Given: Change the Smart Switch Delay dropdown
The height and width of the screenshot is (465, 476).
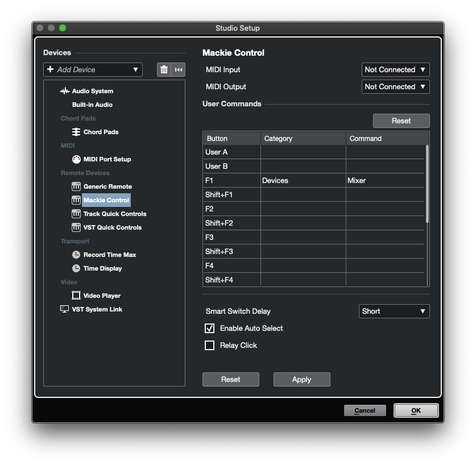Looking at the screenshot, I should pyautogui.click(x=394, y=311).
